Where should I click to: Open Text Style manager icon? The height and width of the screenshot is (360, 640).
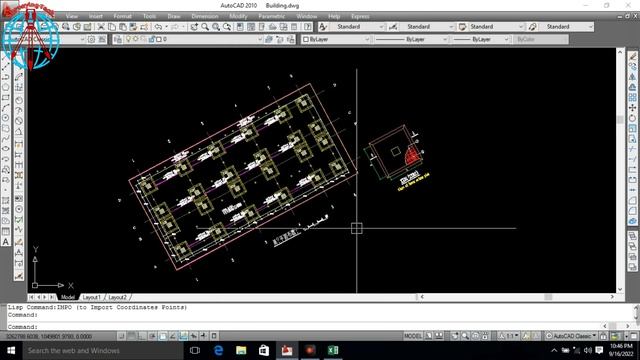point(323,27)
